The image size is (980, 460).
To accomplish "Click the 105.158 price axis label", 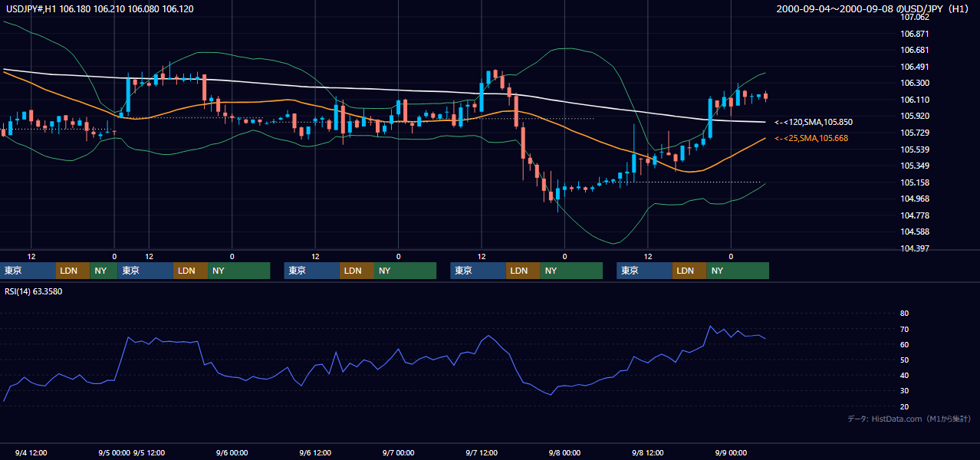I will coord(914,182).
